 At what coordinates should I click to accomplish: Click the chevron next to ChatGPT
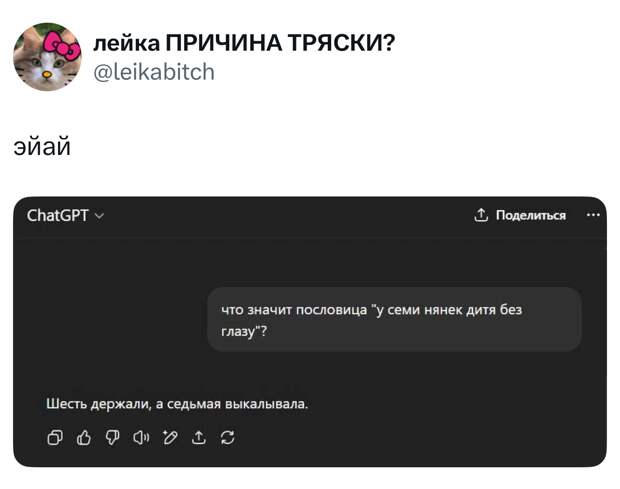coord(99,216)
